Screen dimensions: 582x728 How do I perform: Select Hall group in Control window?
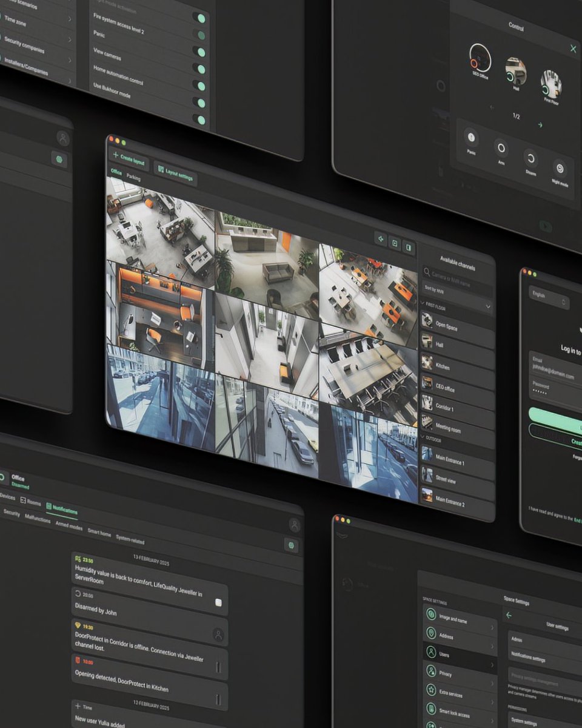pyautogui.click(x=515, y=73)
